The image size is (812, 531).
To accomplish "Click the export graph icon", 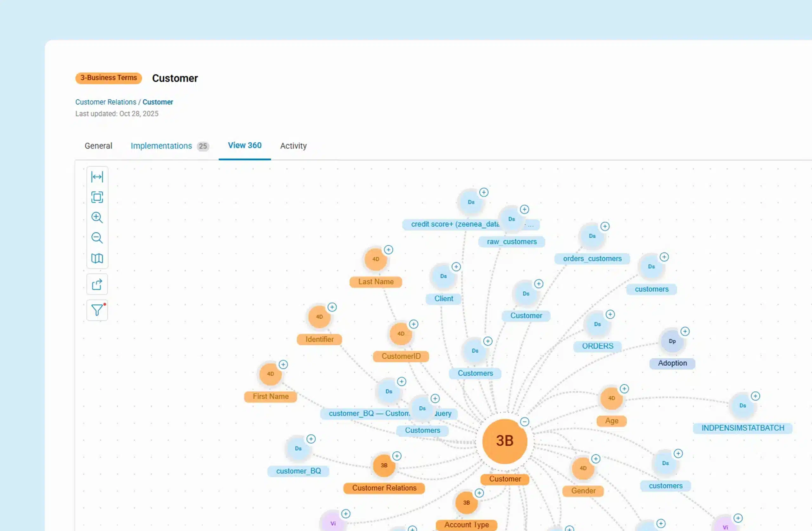I will 97,284.
